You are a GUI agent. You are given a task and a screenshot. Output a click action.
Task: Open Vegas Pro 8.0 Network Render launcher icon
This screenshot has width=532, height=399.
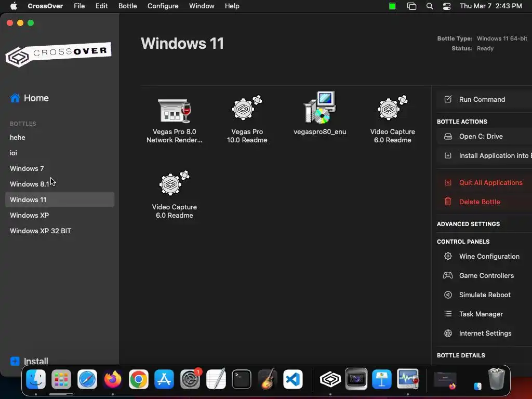click(175, 111)
